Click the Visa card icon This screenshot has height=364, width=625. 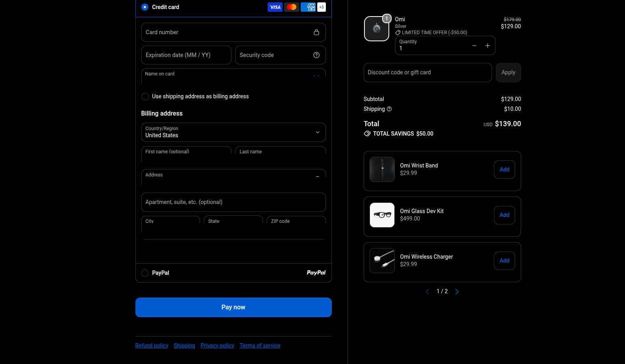(275, 7)
